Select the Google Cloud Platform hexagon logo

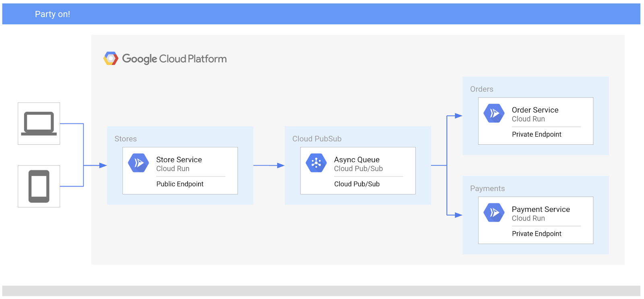point(111,59)
